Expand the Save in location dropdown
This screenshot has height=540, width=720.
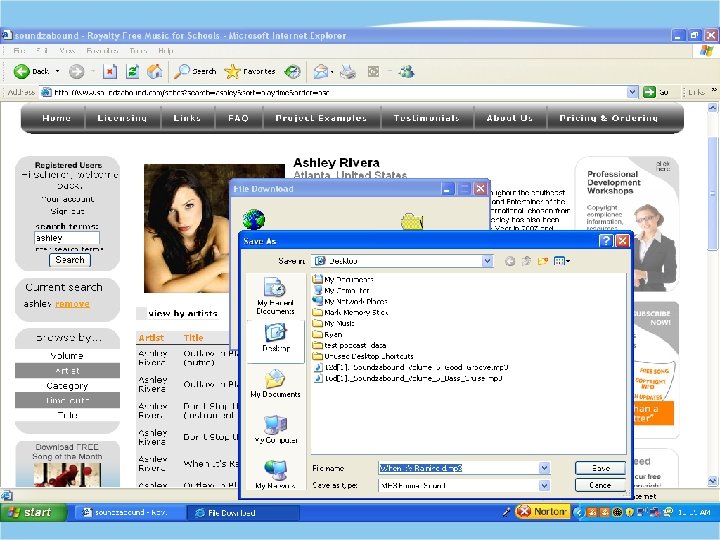click(x=487, y=261)
